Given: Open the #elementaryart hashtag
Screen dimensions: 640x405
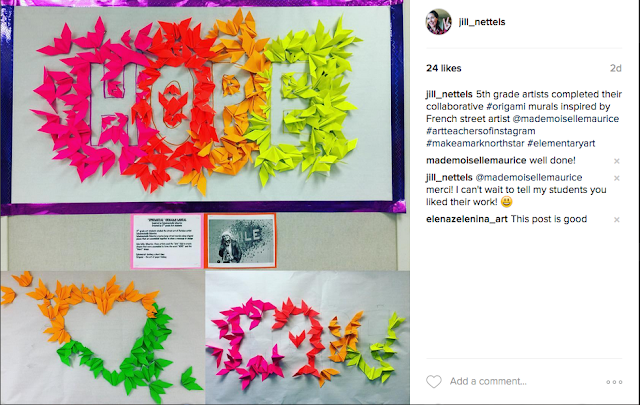Looking at the screenshot, I should (x=561, y=143).
